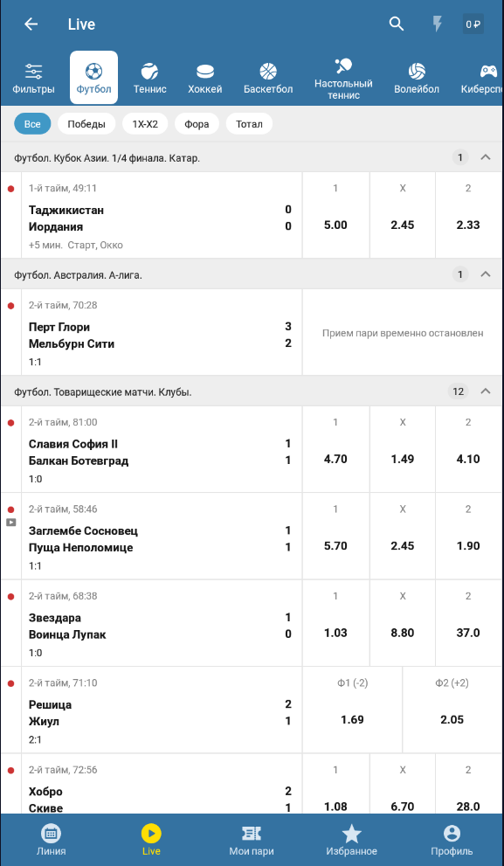This screenshot has width=504, height=866.
Task: Go back using the arrow icon
Action: (31, 24)
